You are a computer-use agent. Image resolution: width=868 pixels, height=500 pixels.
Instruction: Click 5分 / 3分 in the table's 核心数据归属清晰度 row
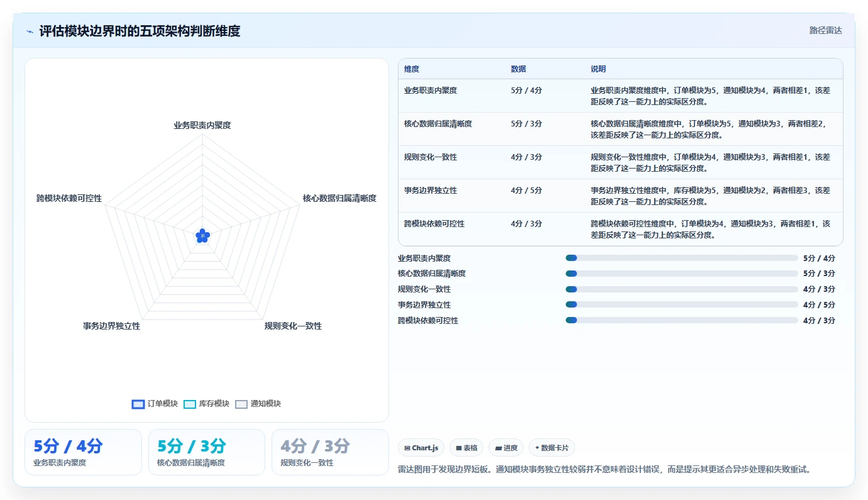coord(527,124)
